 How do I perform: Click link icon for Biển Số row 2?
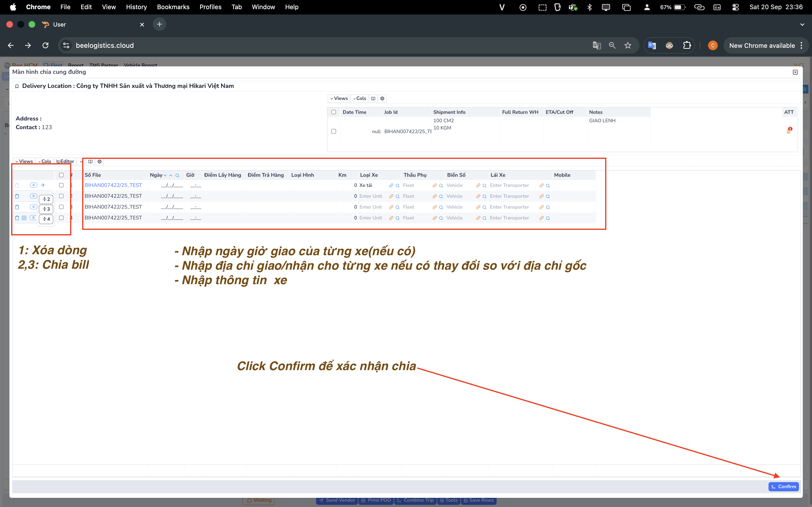[478, 197]
